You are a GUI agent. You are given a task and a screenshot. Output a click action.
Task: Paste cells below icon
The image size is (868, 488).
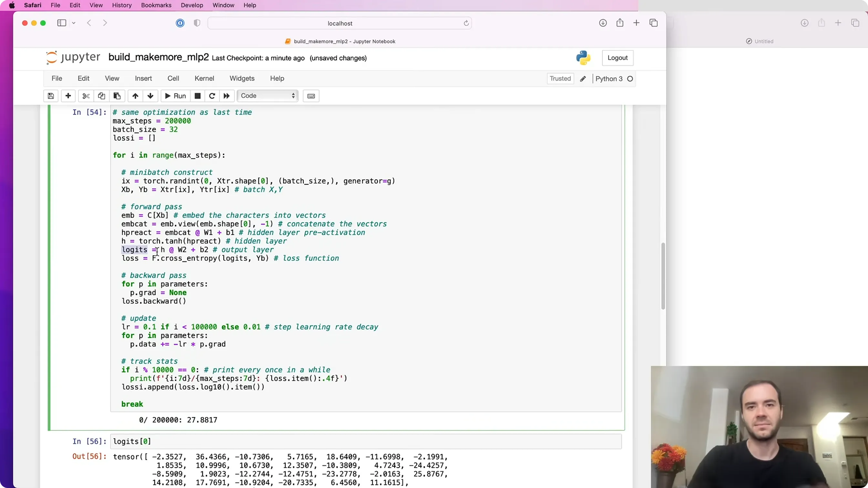117,96
